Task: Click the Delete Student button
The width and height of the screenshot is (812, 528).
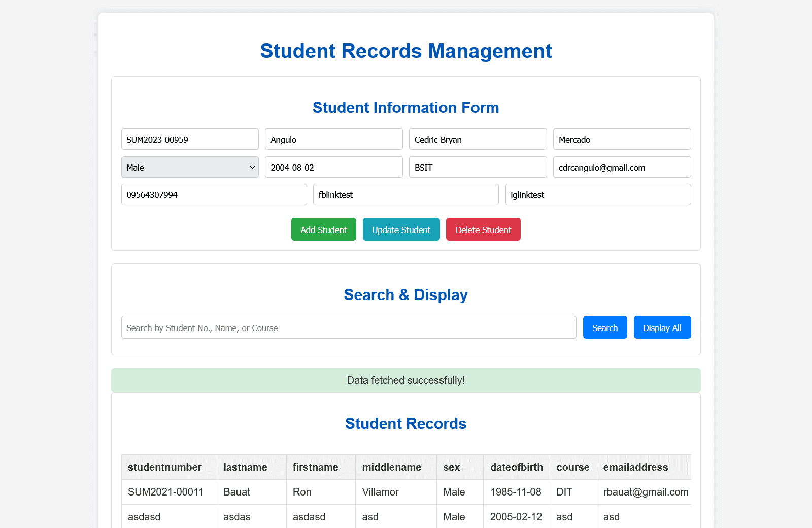Action: coord(483,229)
